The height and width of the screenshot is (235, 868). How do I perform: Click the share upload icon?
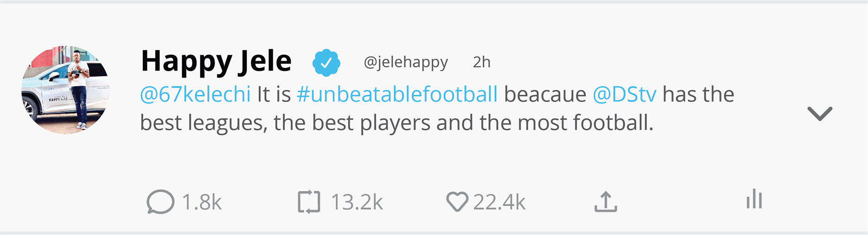click(605, 202)
